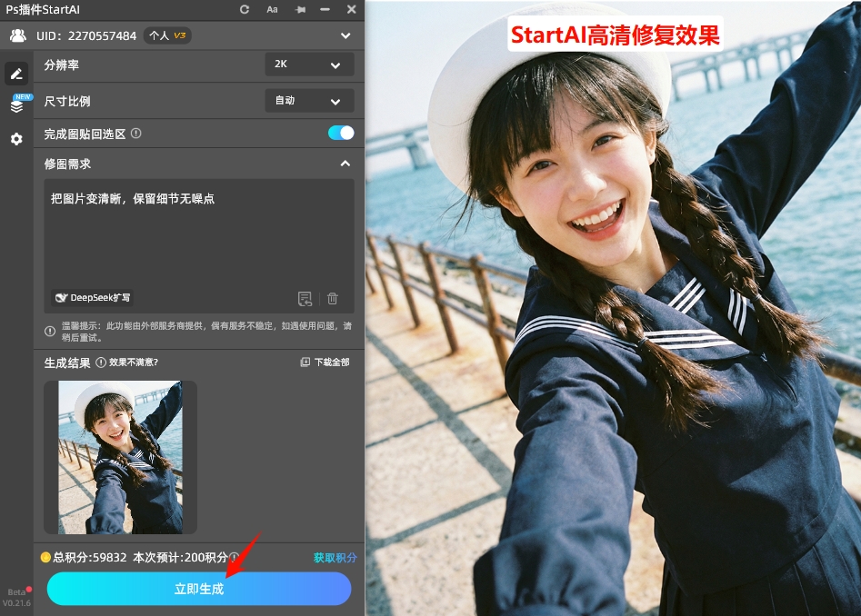Open the NEW layers sidebar icon

click(x=16, y=105)
